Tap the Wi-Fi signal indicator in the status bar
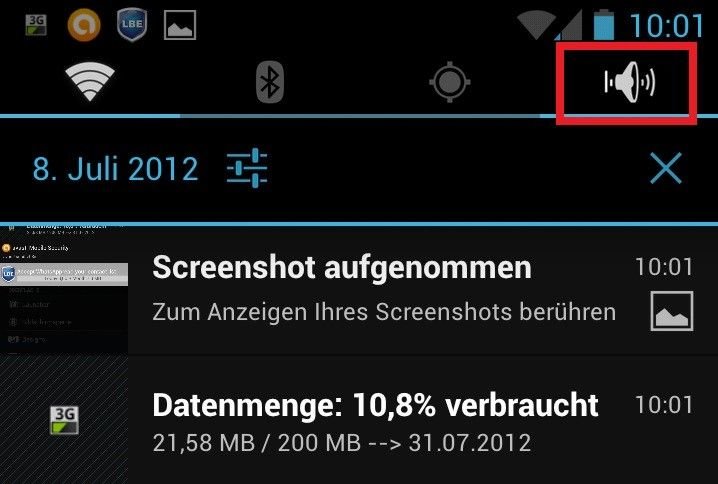 coord(536,25)
